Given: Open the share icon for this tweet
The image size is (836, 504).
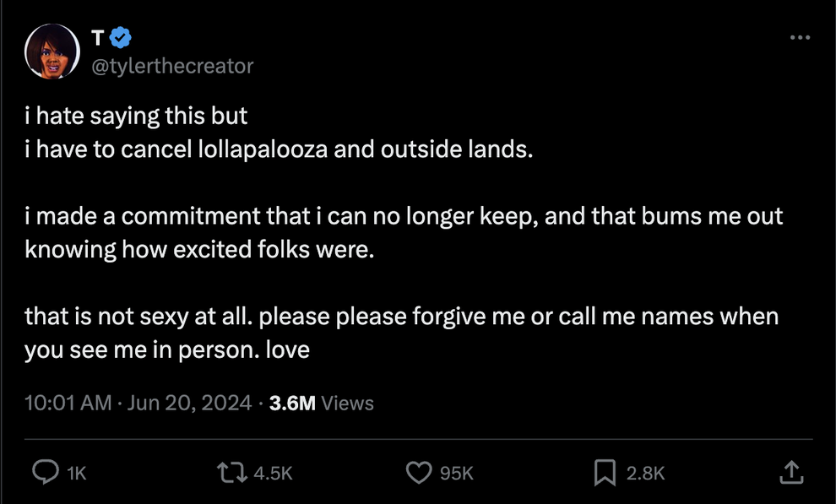Looking at the screenshot, I should [790, 473].
